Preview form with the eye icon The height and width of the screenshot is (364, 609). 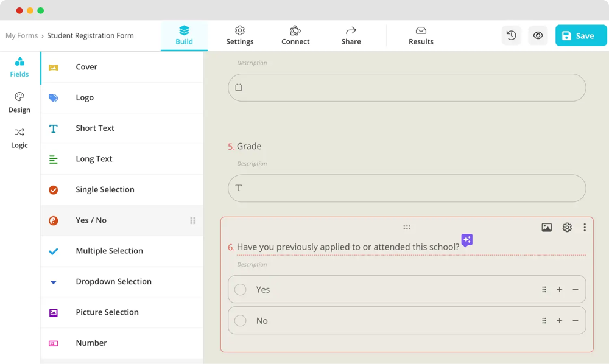(x=538, y=35)
